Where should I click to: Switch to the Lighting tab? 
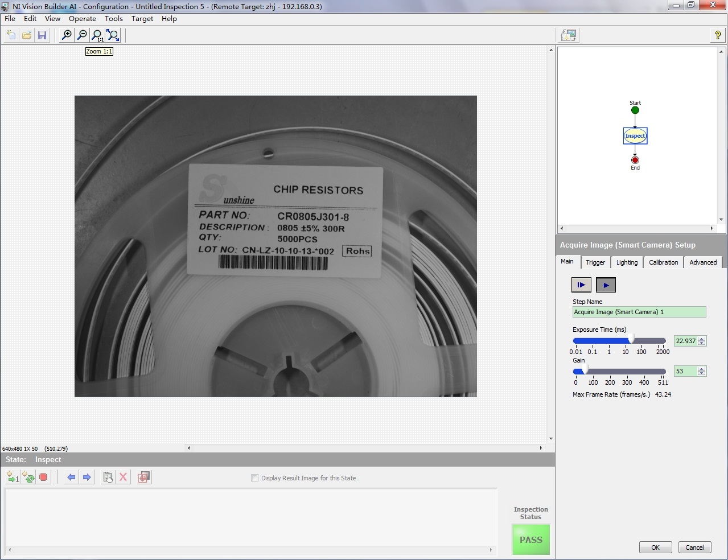pos(627,262)
